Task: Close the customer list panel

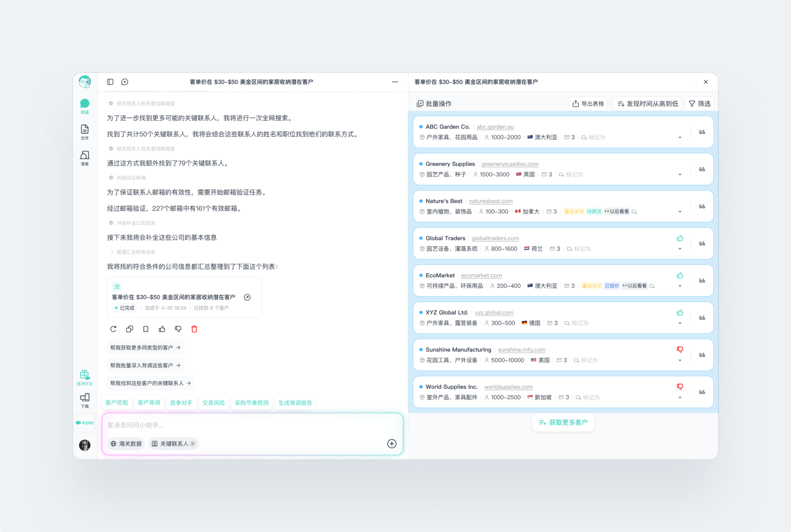Action: tap(706, 82)
